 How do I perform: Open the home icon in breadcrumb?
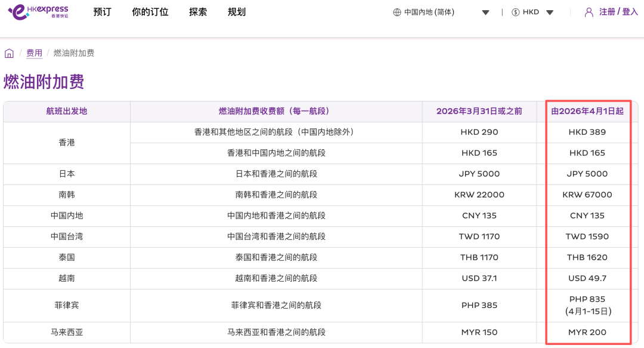point(9,53)
